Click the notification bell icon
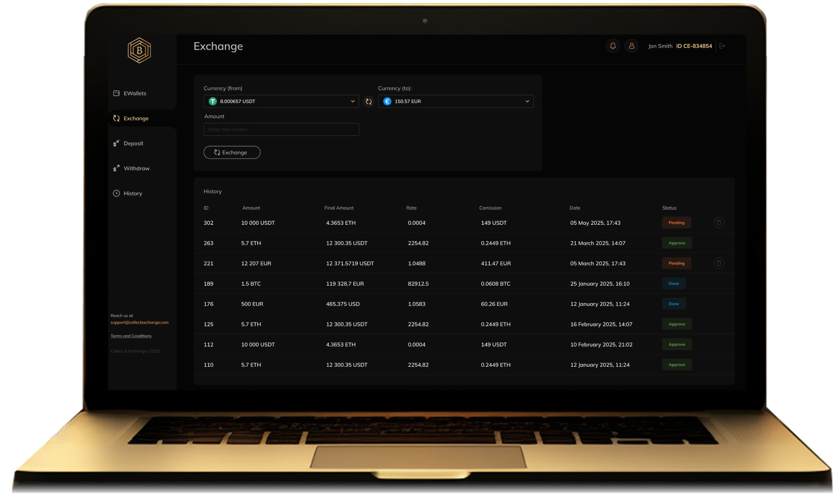838x504 pixels. pyautogui.click(x=613, y=46)
